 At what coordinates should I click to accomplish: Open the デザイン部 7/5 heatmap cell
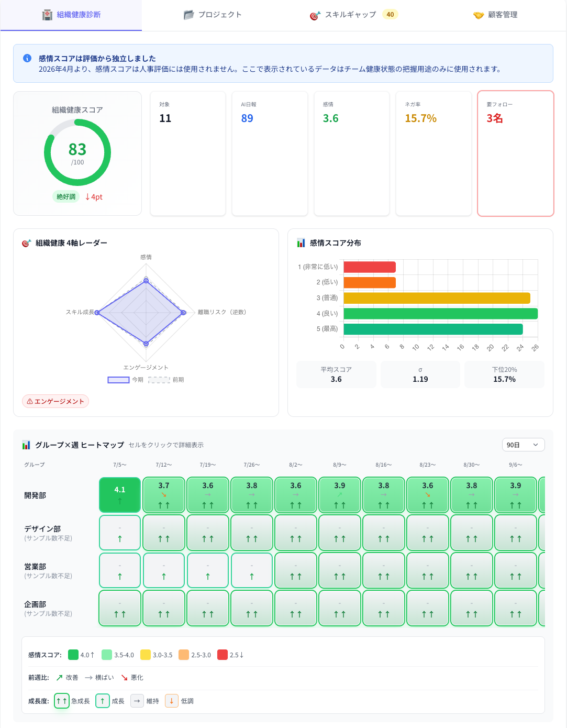120,533
